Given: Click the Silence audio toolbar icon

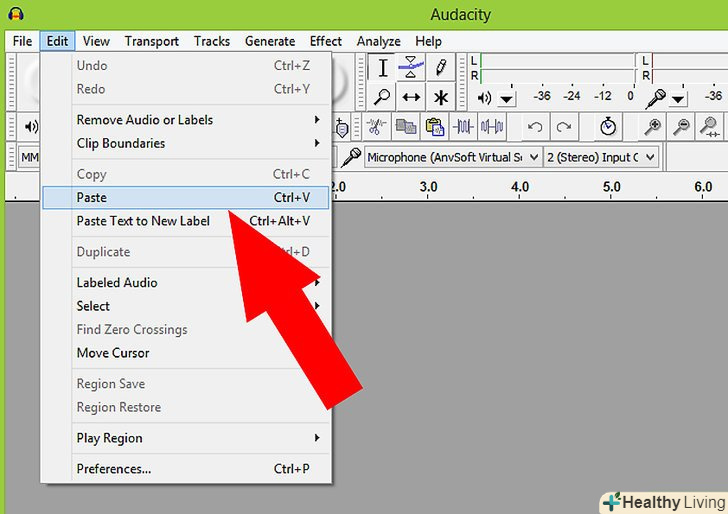Looking at the screenshot, I should (492, 126).
